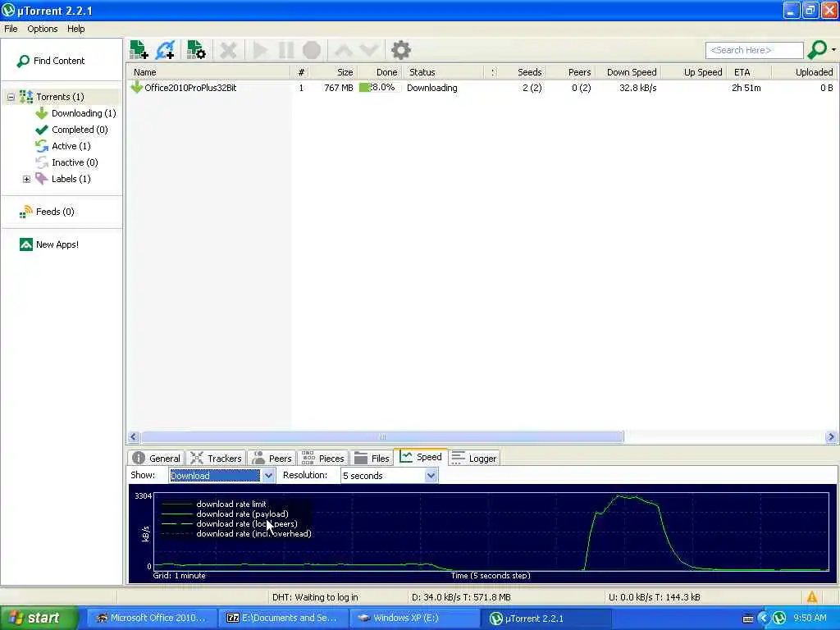Sort by the Done column header
840x630 pixels.
[x=379, y=72]
